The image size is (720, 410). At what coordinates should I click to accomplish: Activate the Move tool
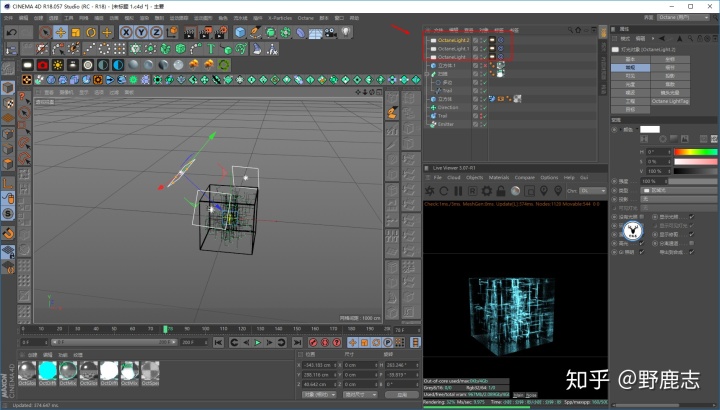click(61, 32)
